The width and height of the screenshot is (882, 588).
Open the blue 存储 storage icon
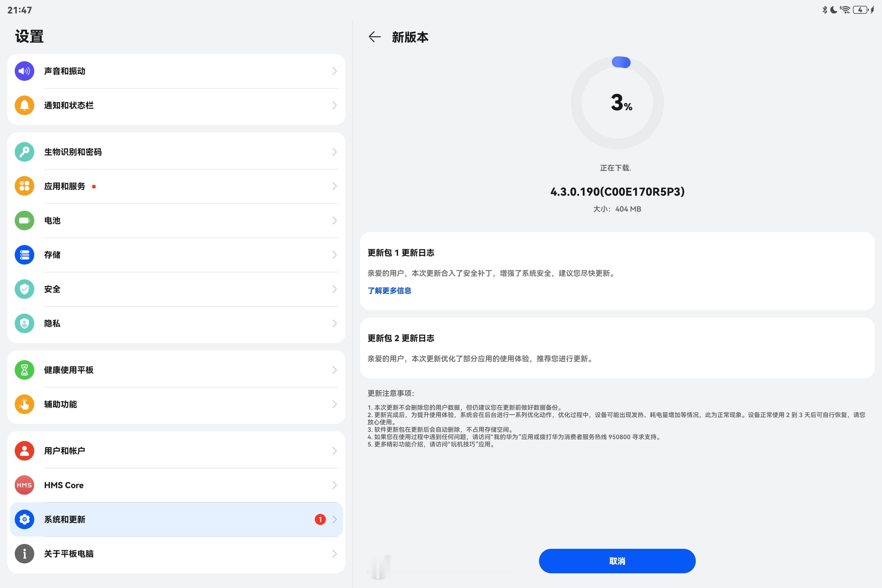click(24, 255)
